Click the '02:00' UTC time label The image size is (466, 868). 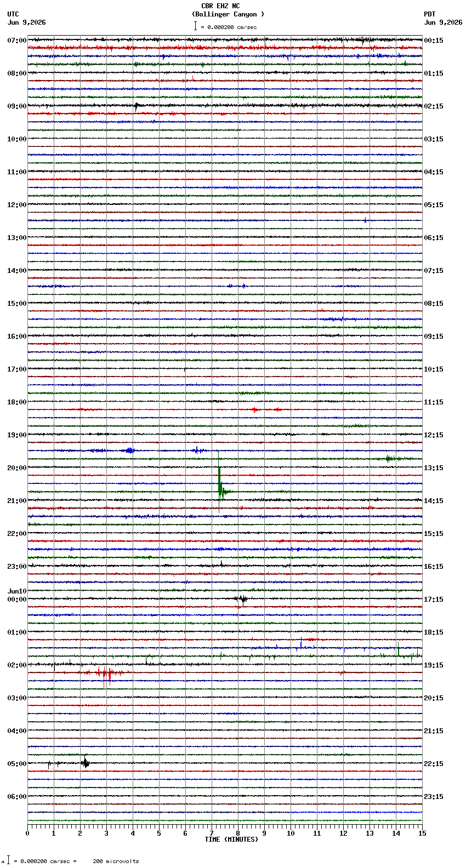pos(17,665)
